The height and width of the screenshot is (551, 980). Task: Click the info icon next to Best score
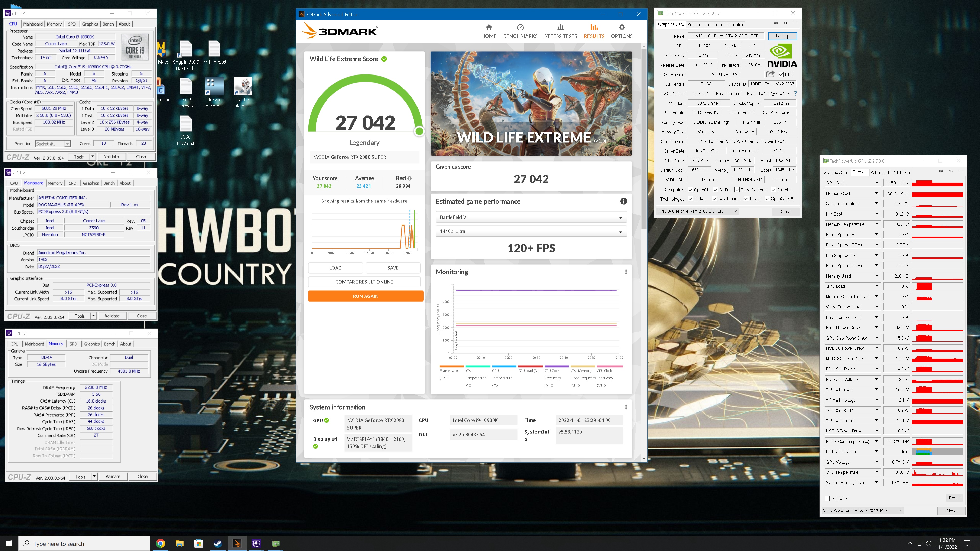point(409,178)
